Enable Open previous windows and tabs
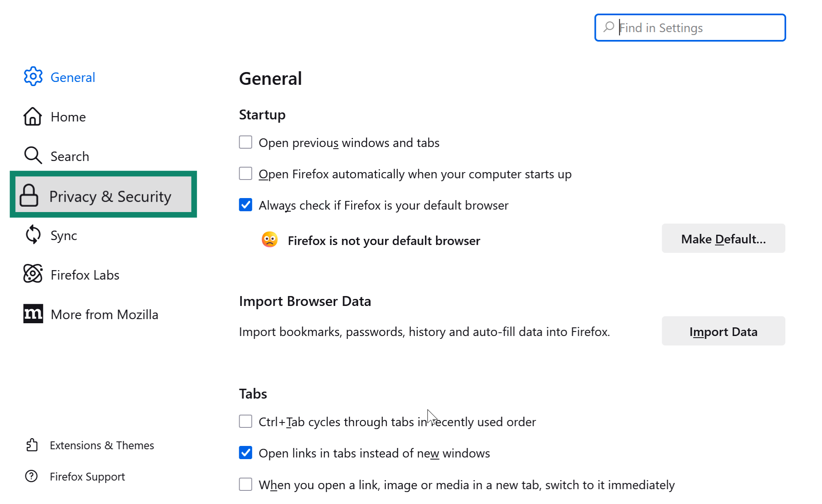 (x=245, y=142)
